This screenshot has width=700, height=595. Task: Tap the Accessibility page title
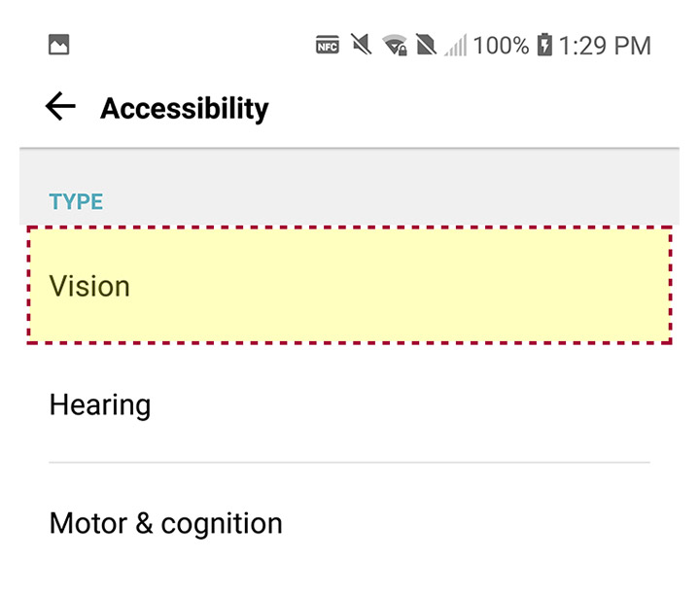pyautogui.click(x=185, y=109)
